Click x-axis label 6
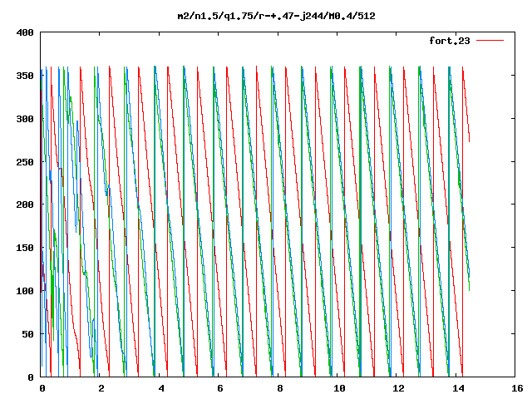 pyautogui.click(x=220, y=388)
